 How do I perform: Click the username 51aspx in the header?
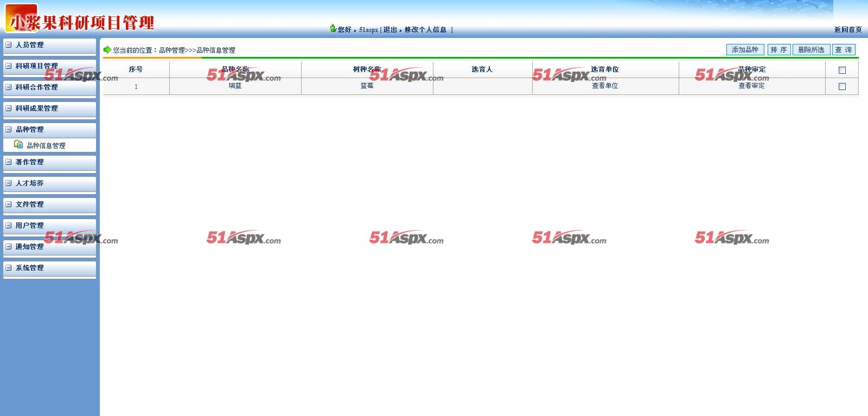(368, 30)
